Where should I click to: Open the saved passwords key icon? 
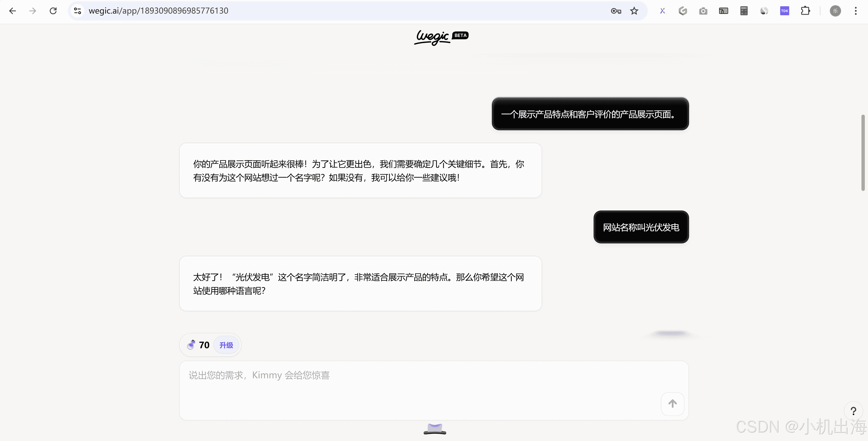pos(616,11)
